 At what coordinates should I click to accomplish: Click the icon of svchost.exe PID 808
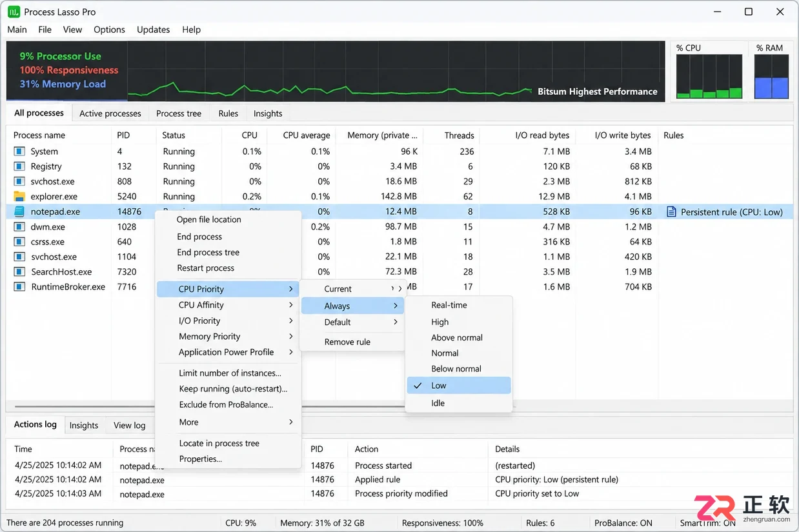coord(19,182)
